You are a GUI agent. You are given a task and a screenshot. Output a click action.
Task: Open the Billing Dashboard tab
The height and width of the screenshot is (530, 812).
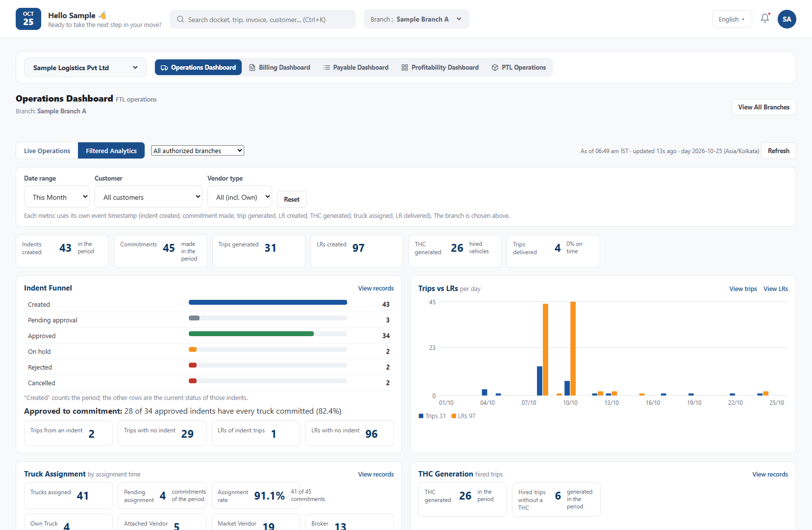point(279,68)
